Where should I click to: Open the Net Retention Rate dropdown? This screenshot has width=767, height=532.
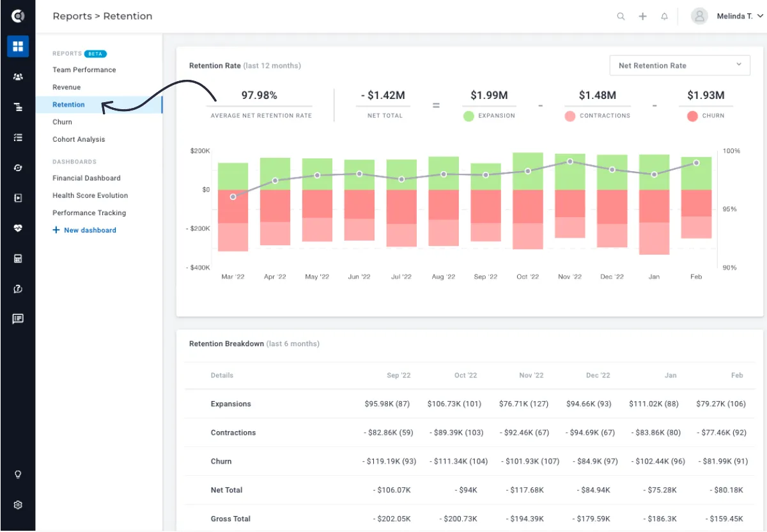679,65
